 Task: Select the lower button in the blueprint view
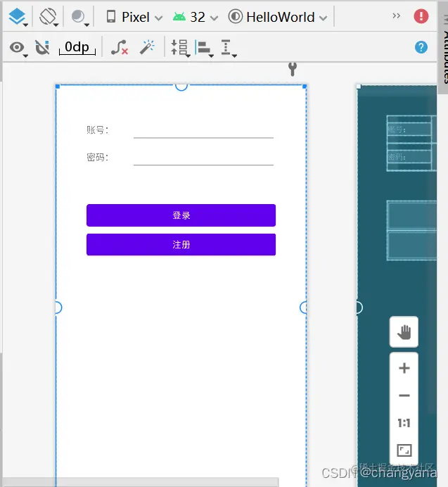tap(412, 246)
